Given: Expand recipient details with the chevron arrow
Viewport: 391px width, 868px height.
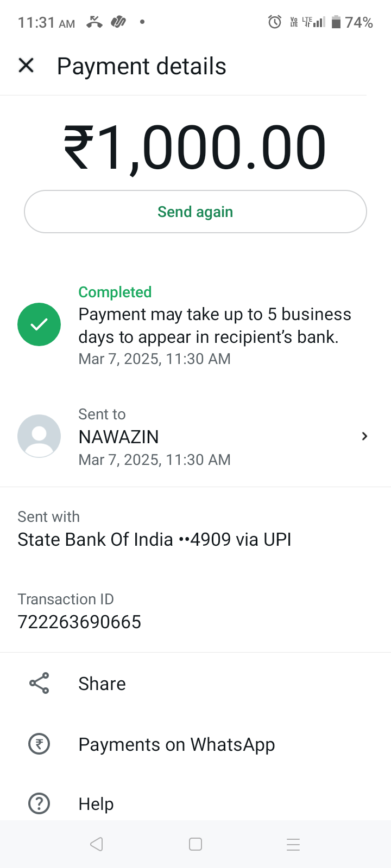Looking at the screenshot, I should point(364,436).
